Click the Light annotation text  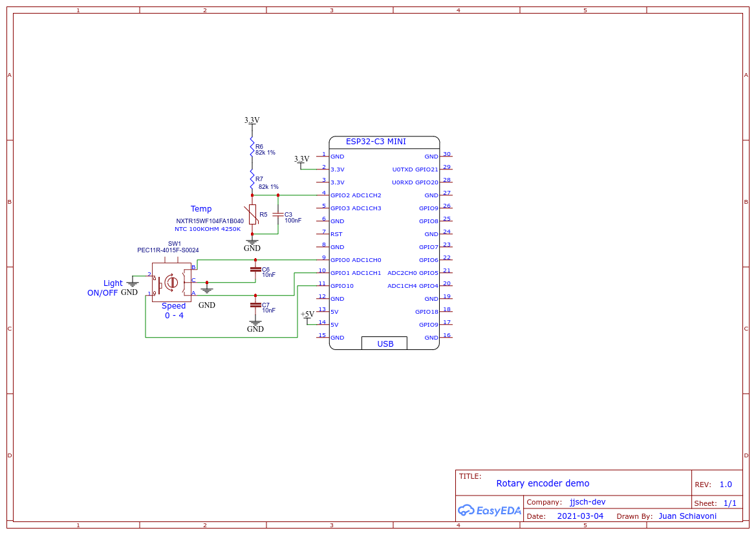[x=113, y=283]
